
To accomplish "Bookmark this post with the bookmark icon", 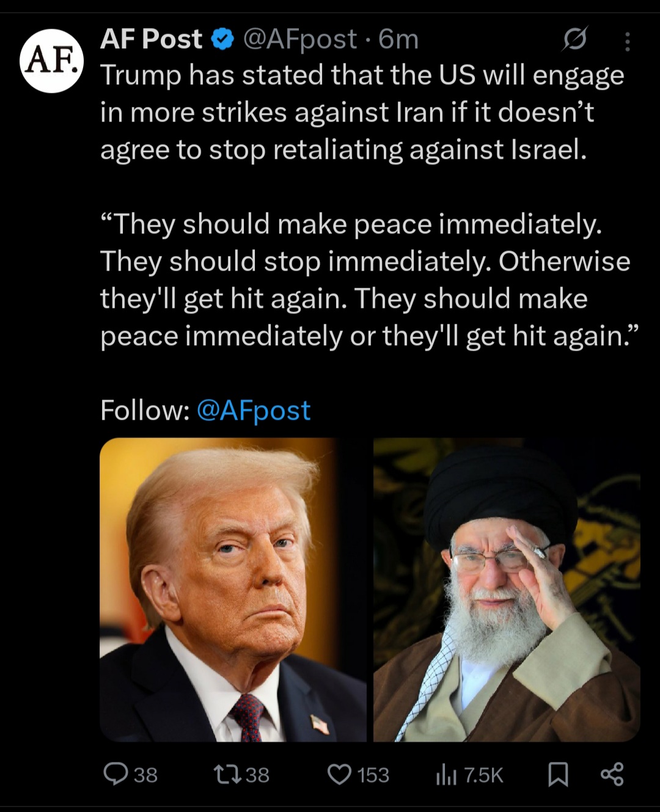I will pyautogui.click(x=558, y=774).
